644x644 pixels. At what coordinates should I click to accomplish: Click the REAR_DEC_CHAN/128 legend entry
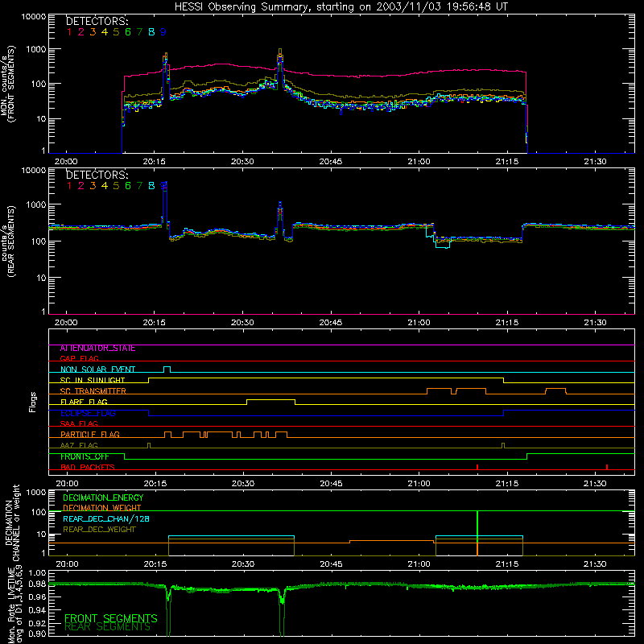(106, 518)
